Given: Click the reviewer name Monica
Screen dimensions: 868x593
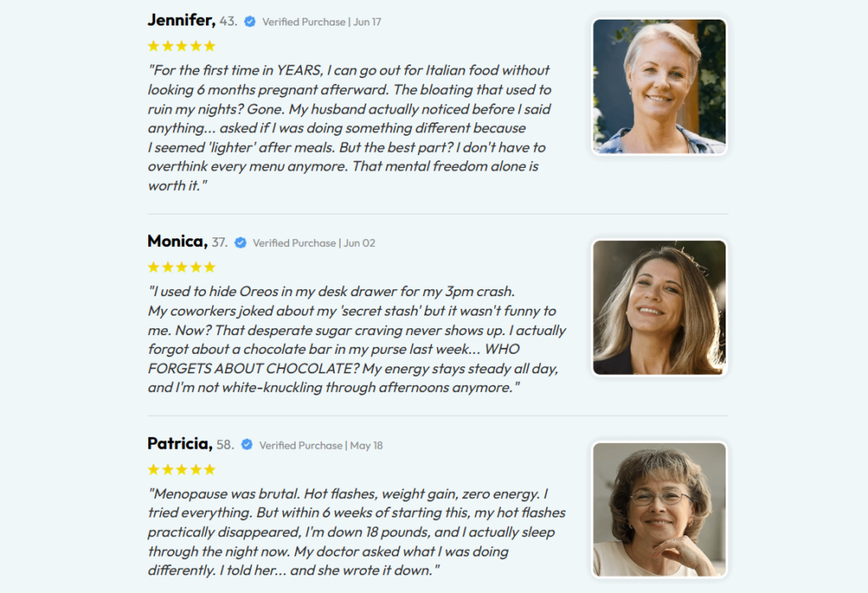Looking at the screenshot, I should (x=177, y=242).
